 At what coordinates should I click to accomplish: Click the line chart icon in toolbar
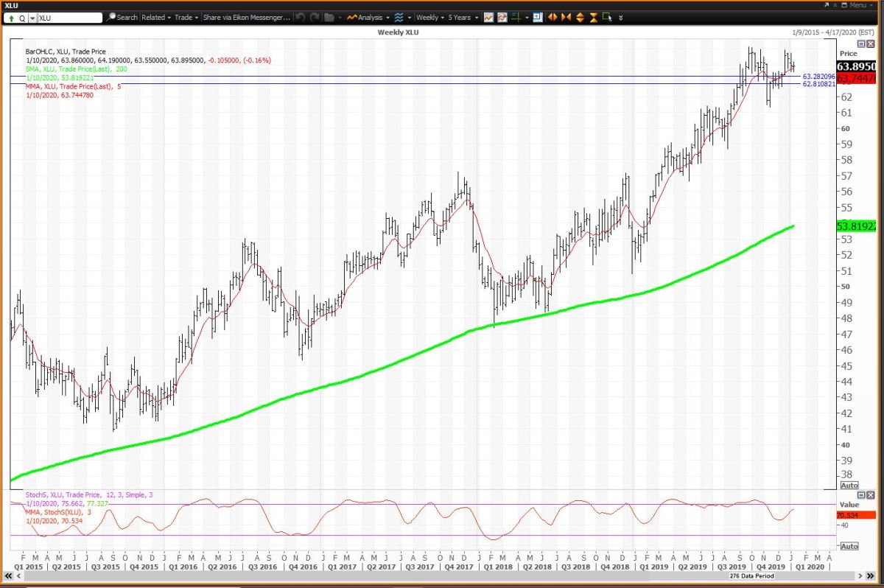[488, 17]
